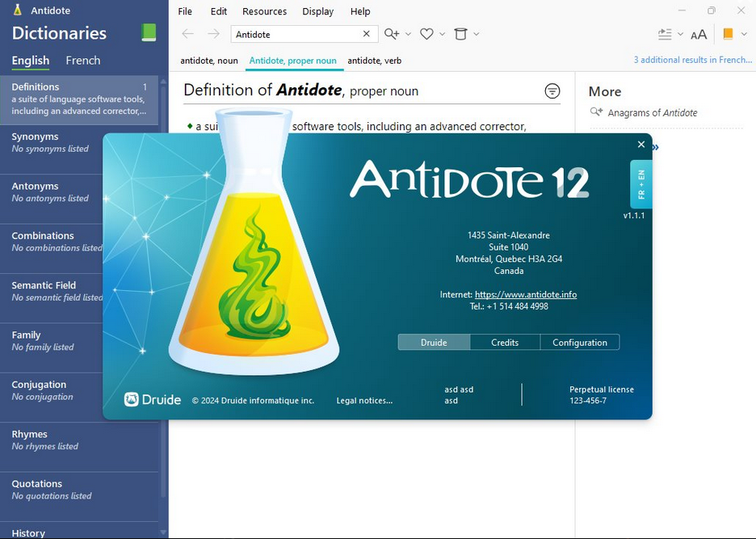Viewport: 756px width, 539px height.
Task: Open the Help menu
Action: (360, 11)
